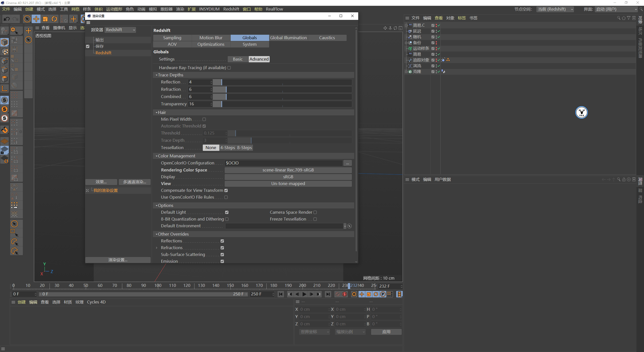Click the Reflection depth slider
The width and height of the screenshot is (644, 352).
[x=282, y=82]
